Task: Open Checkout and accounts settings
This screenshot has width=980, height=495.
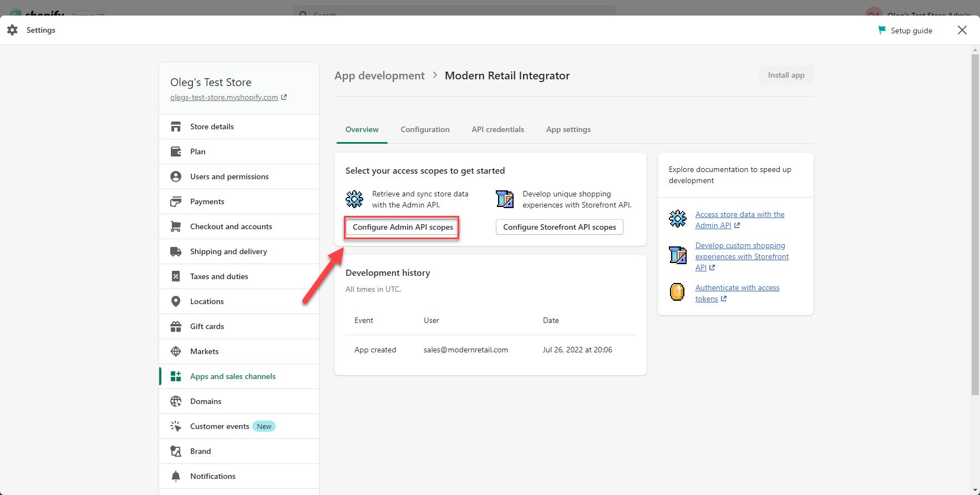Action: pyautogui.click(x=239, y=226)
